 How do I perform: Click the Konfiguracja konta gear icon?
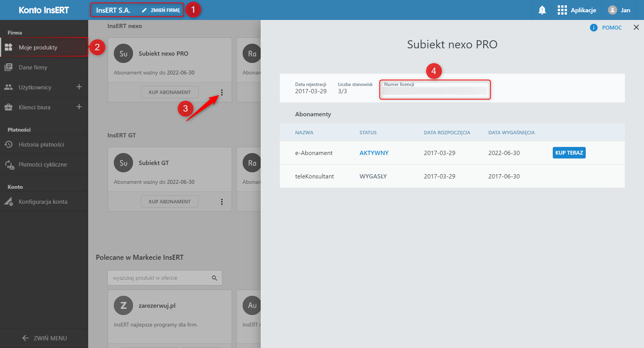coord(8,202)
